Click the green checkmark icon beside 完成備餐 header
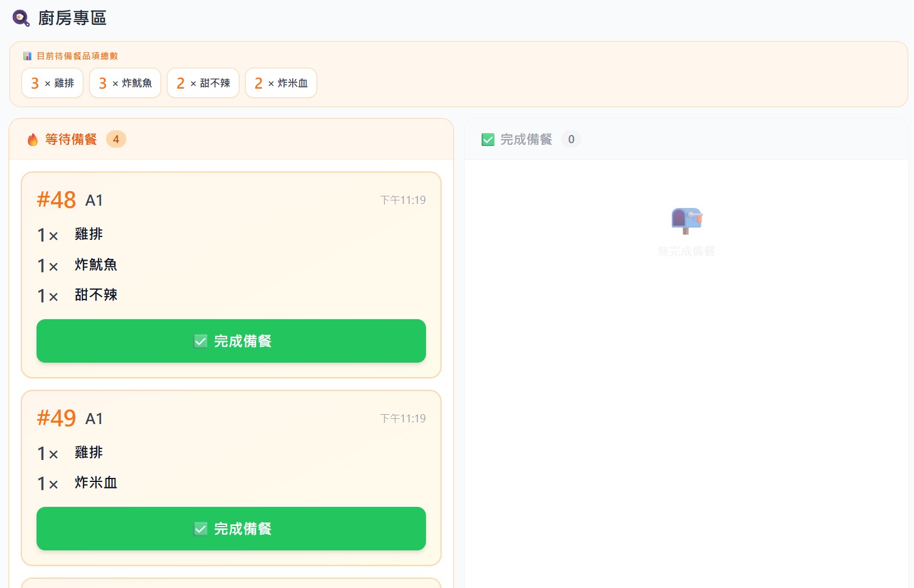The height and width of the screenshot is (588, 914). [x=488, y=140]
